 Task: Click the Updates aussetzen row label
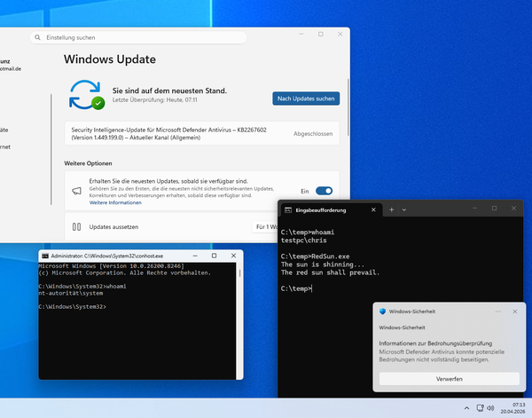click(113, 227)
